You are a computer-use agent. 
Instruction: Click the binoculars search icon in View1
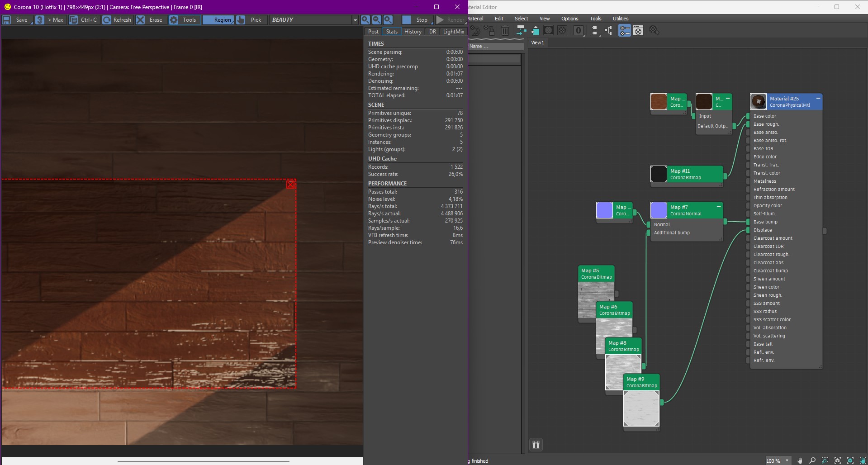536,445
